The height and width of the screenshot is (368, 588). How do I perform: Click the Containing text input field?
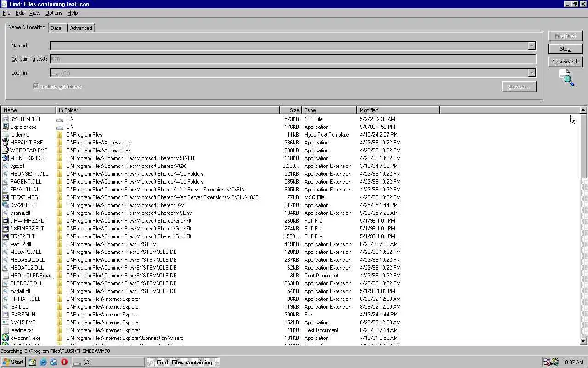(x=293, y=59)
